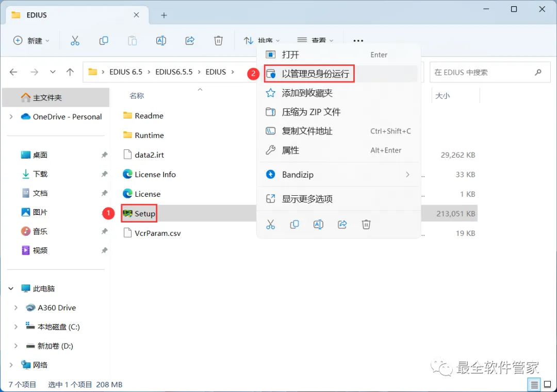Choose 打开 in the context menu
The image size is (557, 392).
[x=339, y=55]
